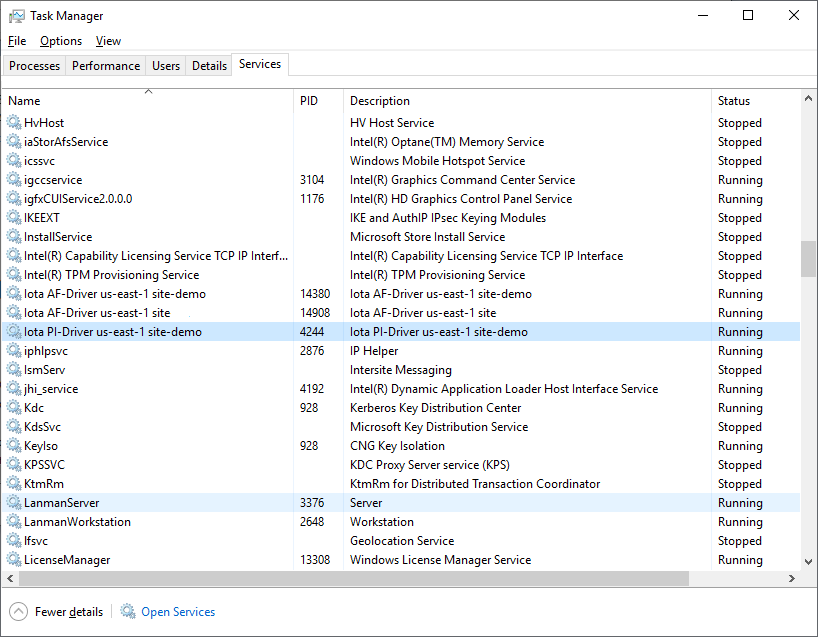Screen dimensions: 818x637
Task: Select the IsmServ service icon
Action: (x=14, y=369)
